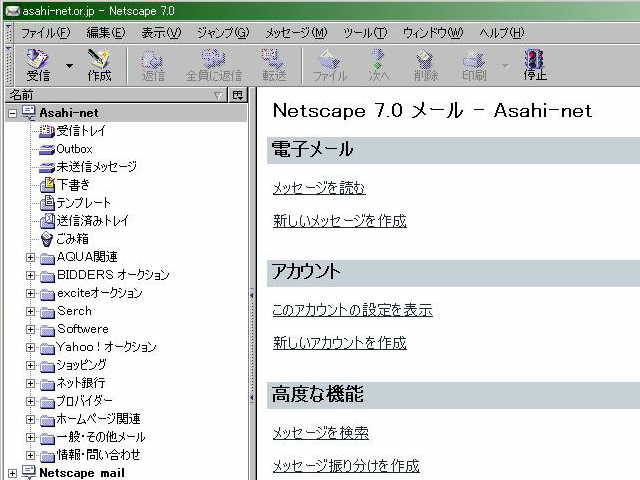Sort folders by the 名前 column header

click(x=116, y=95)
